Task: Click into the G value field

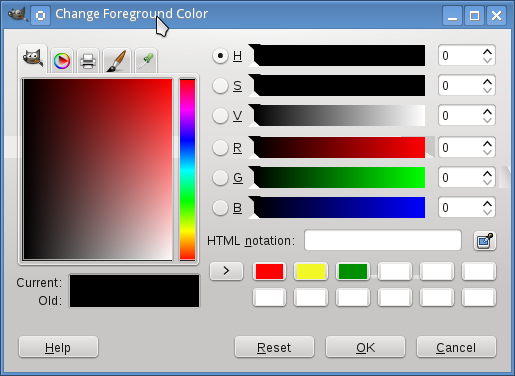Action: [460, 177]
